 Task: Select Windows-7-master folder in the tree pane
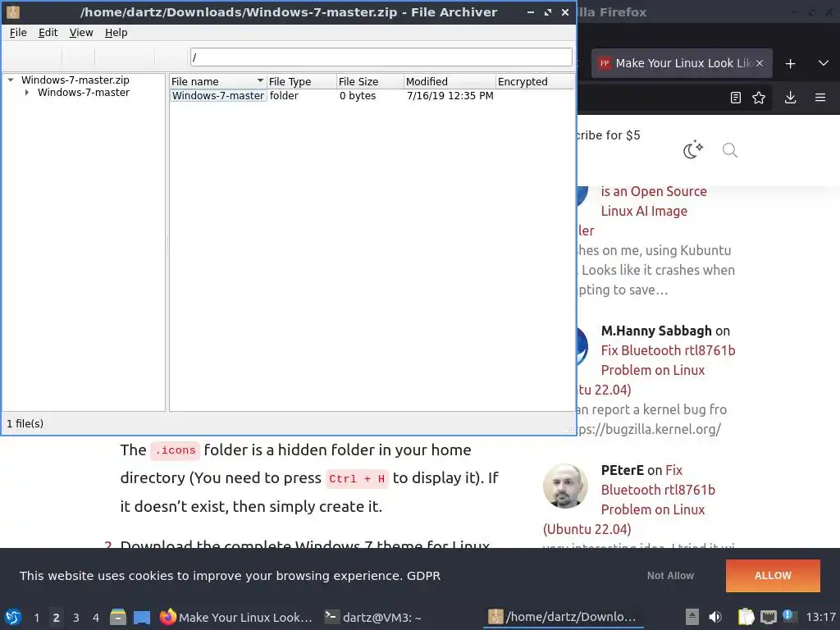coord(84,92)
